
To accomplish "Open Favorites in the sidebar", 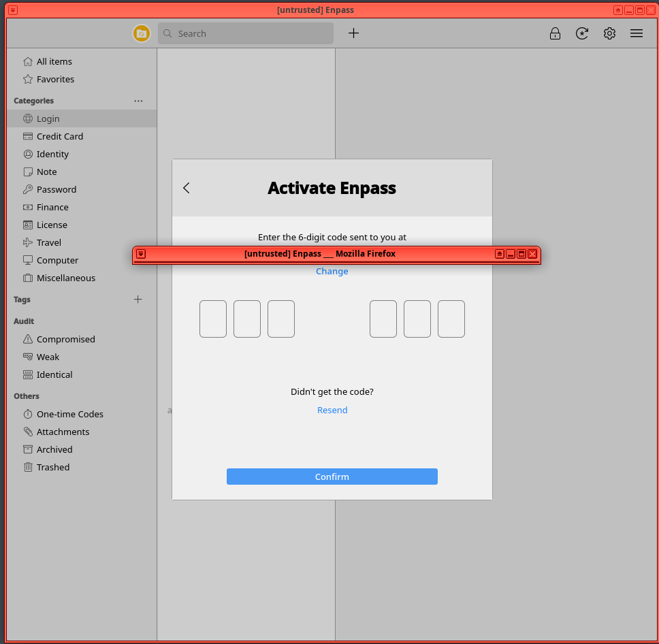I will [x=55, y=79].
